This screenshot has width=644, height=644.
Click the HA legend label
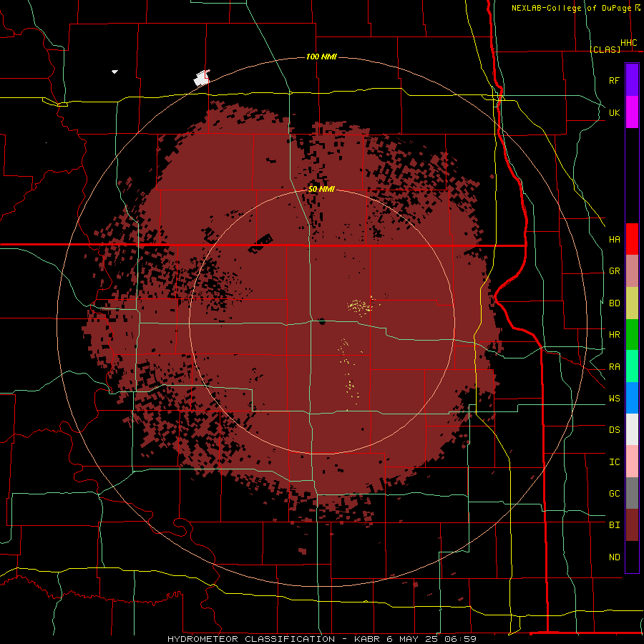[614, 239]
